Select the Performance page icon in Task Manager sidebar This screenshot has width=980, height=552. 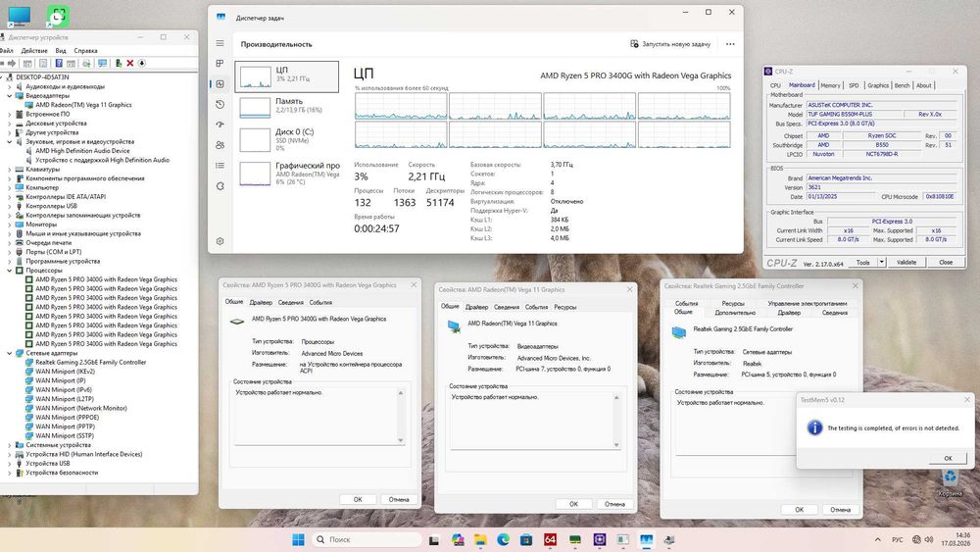[220, 83]
